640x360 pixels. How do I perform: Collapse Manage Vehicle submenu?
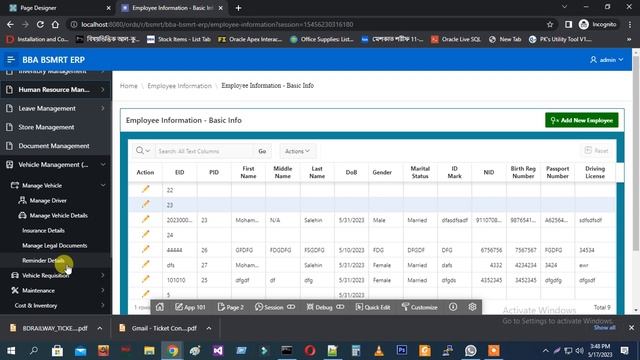(x=102, y=186)
